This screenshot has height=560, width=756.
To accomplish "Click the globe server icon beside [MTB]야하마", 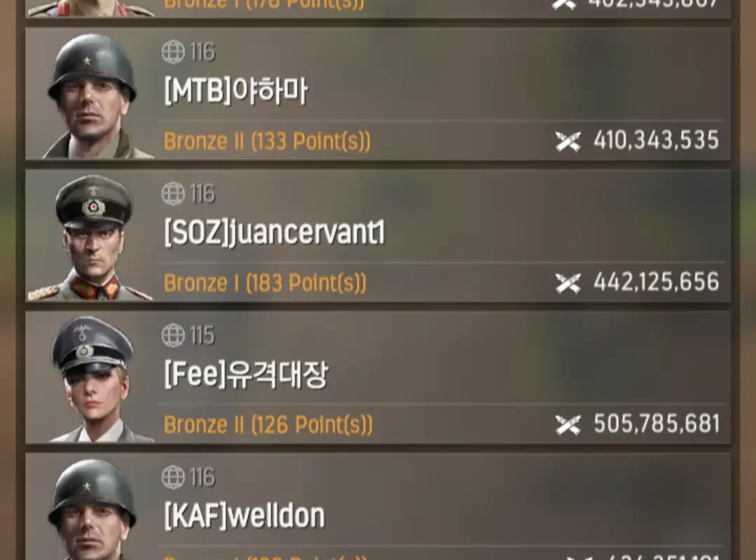I will pyautogui.click(x=173, y=52).
